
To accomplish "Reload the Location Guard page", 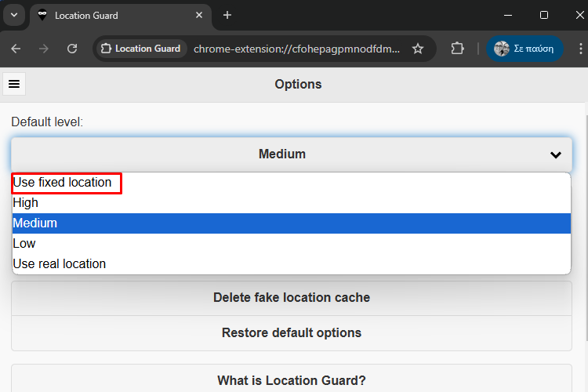I will [72, 49].
